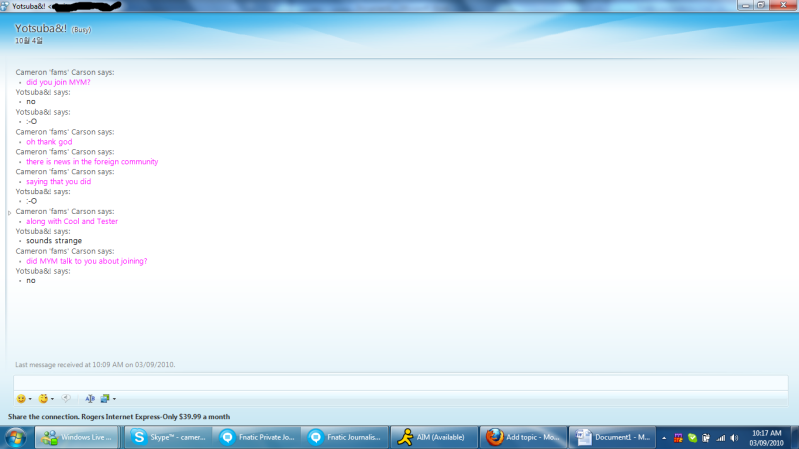Click the (Busy) status label
799x449 pixels.
(81, 30)
